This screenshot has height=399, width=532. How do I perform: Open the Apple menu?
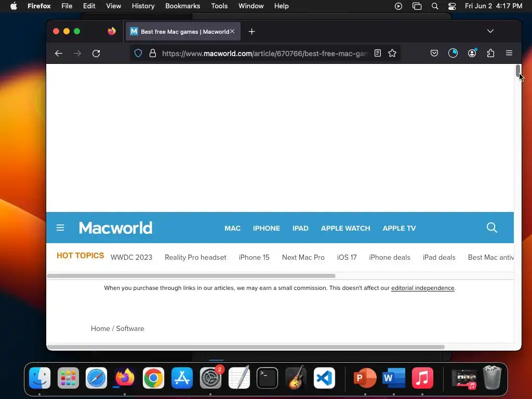click(x=14, y=6)
